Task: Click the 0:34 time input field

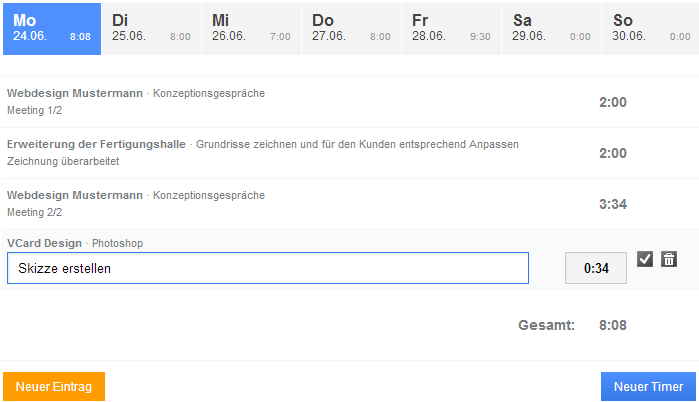Action: coord(596,268)
